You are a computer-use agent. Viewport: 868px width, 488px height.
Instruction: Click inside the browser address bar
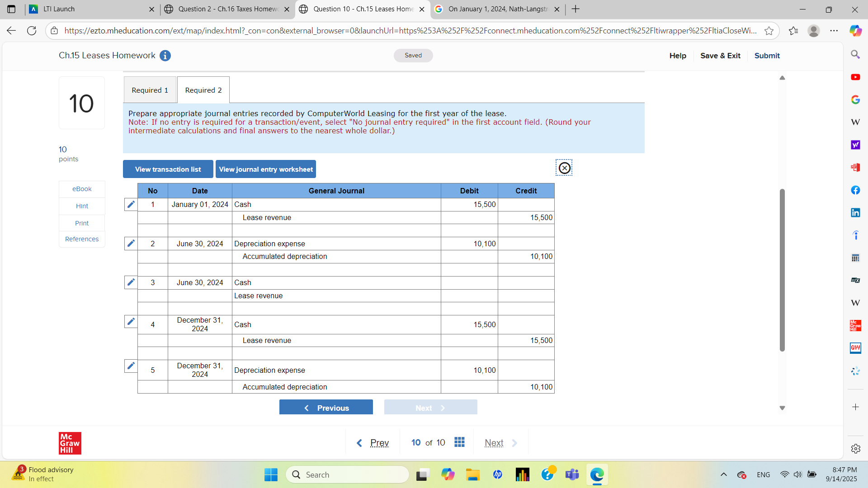coord(407,31)
